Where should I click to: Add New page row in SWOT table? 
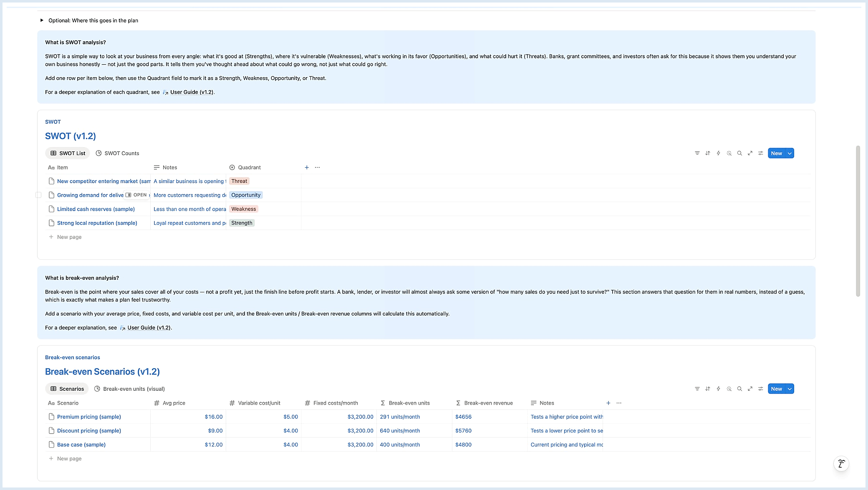click(65, 237)
